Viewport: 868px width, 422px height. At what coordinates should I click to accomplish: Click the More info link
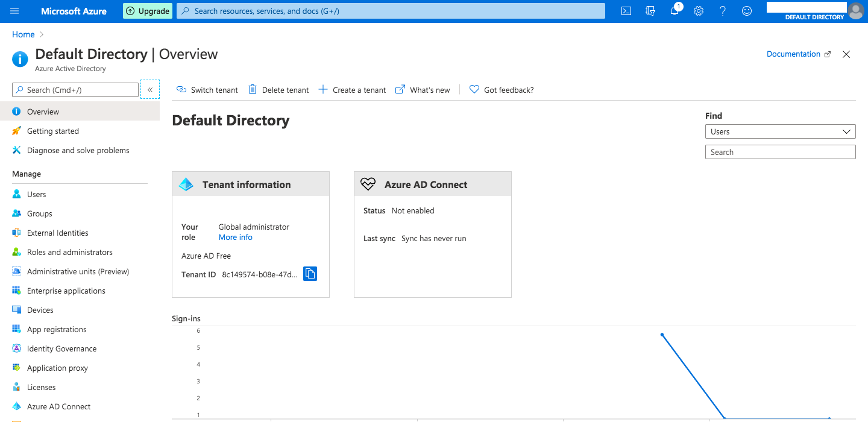click(236, 237)
